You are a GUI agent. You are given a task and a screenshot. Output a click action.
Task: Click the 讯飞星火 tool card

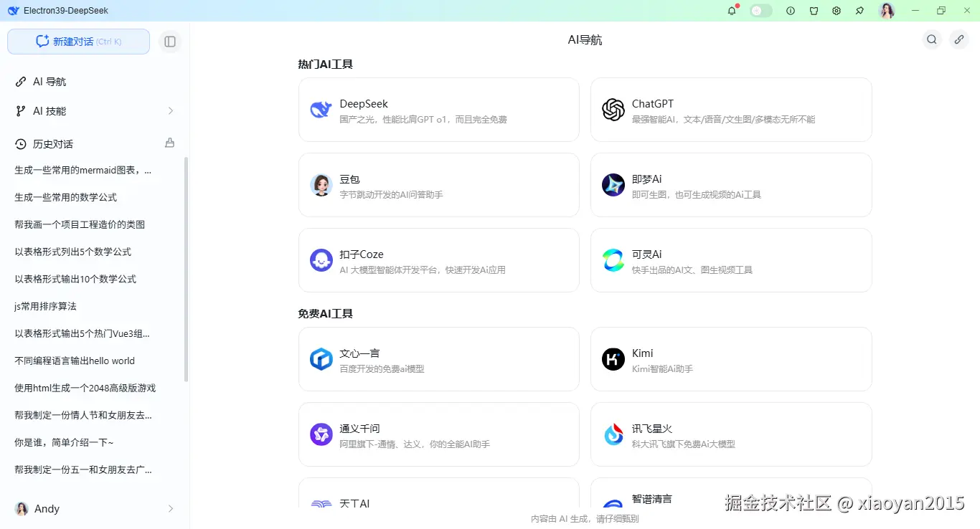click(x=730, y=434)
